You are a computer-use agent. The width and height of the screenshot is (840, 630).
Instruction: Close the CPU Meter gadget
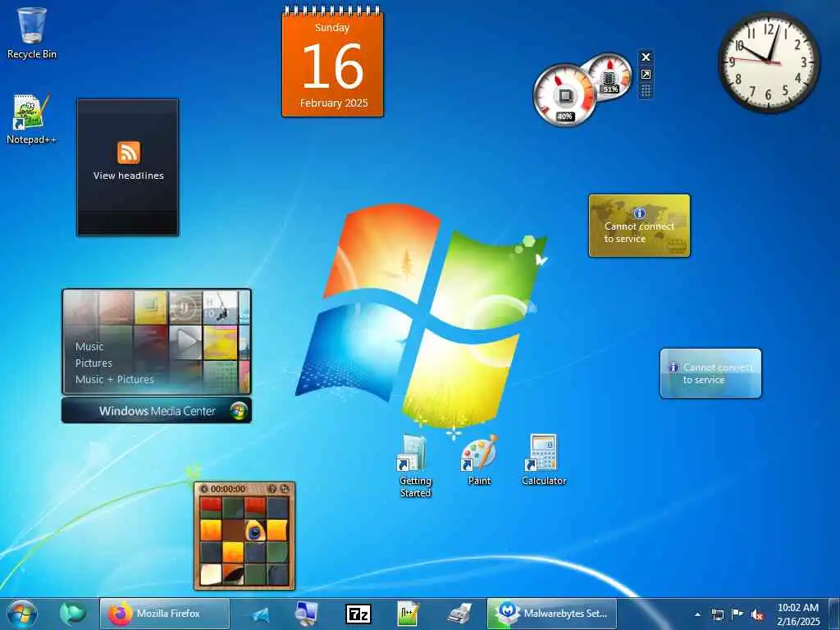click(x=646, y=57)
